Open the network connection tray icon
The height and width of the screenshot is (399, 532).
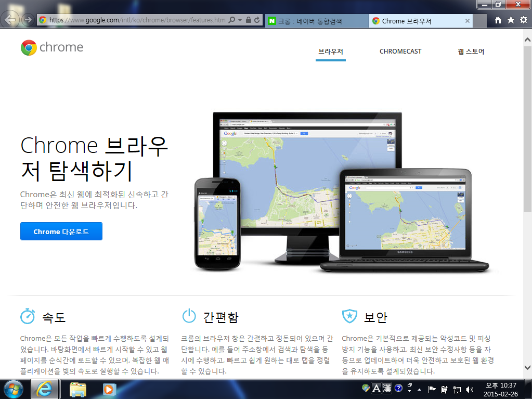tap(457, 390)
